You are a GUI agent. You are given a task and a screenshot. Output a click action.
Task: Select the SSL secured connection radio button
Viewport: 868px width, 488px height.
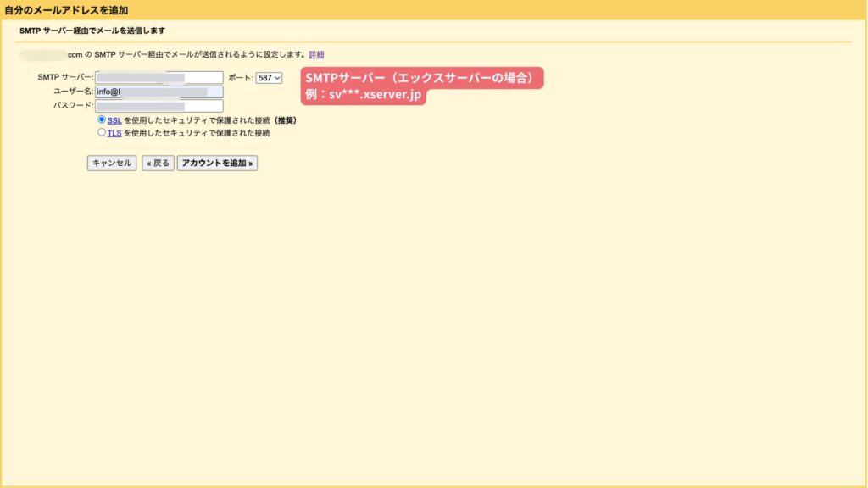point(102,119)
